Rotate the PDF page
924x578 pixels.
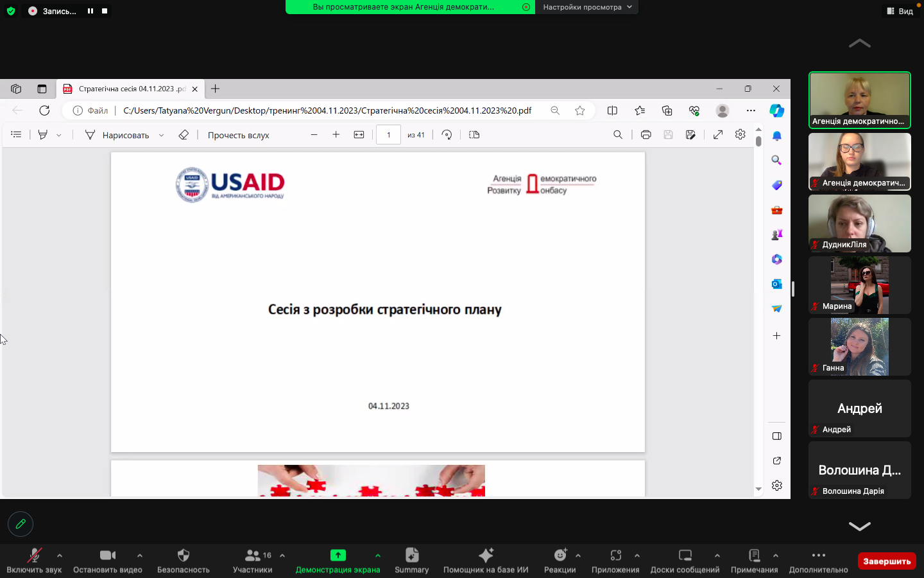click(x=447, y=135)
